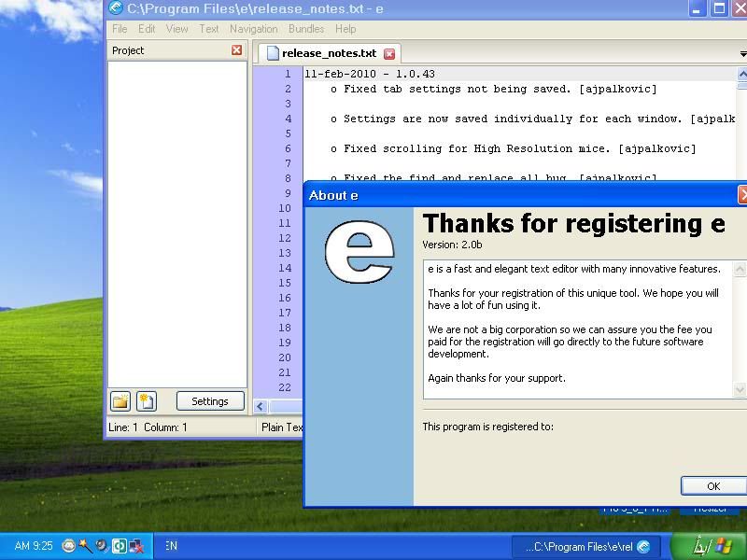747x560 pixels.
Task: Click the "Thanks for registering e" heading
Action: (573, 223)
